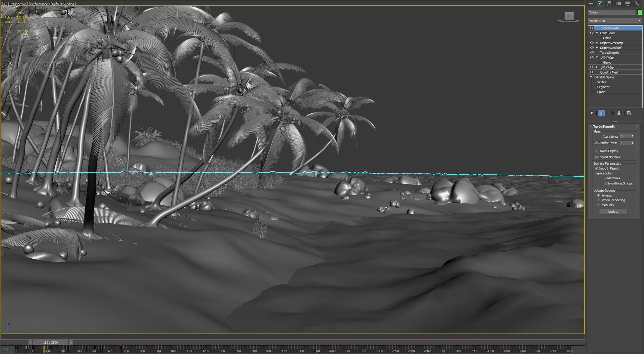The image size is (644, 354).
Task: Open the Default Shading viewport menu
Action: coord(63,4)
